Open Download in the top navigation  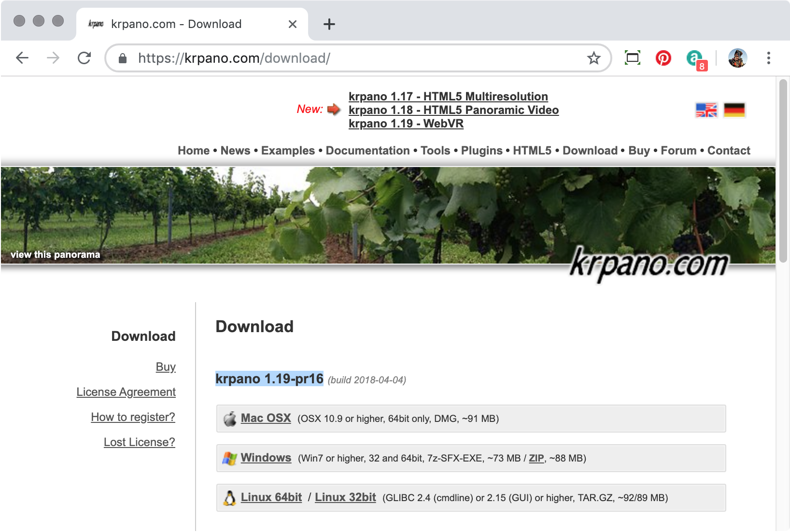pyautogui.click(x=590, y=151)
